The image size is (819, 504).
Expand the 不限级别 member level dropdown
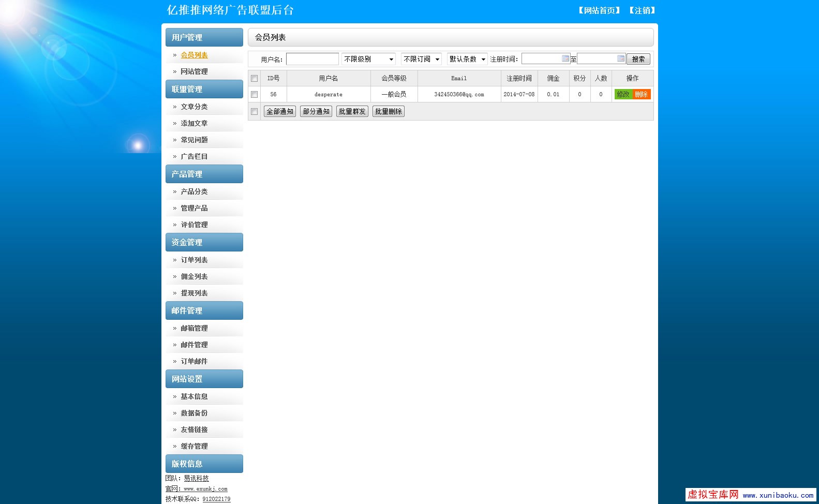(x=368, y=59)
